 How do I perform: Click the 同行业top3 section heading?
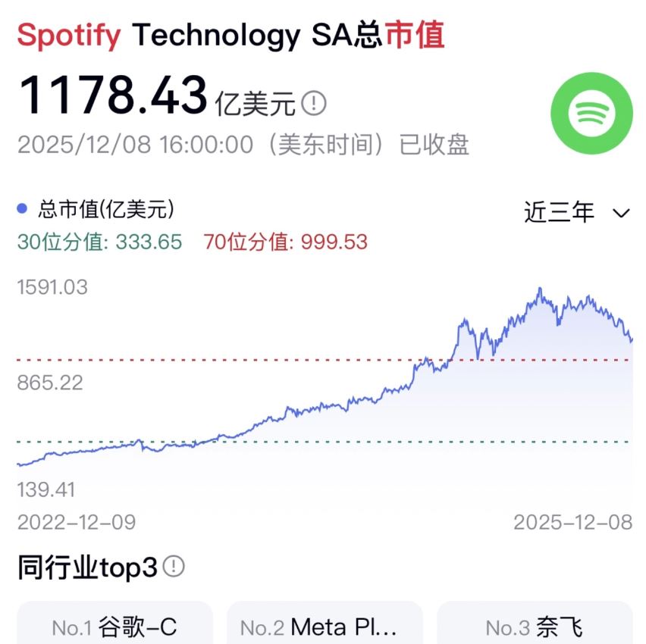87,567
